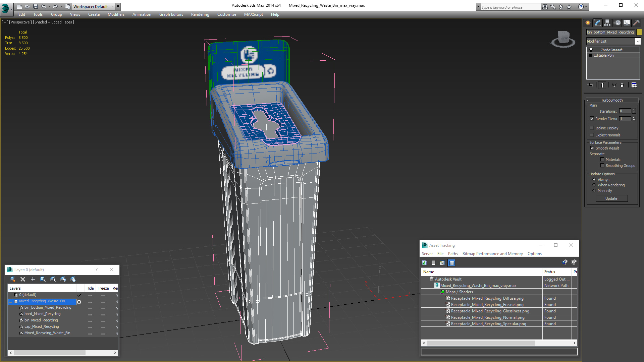Viewport: 644px width, 362px height.
Task: Open the Graph Editors menu
Action: 171,14
